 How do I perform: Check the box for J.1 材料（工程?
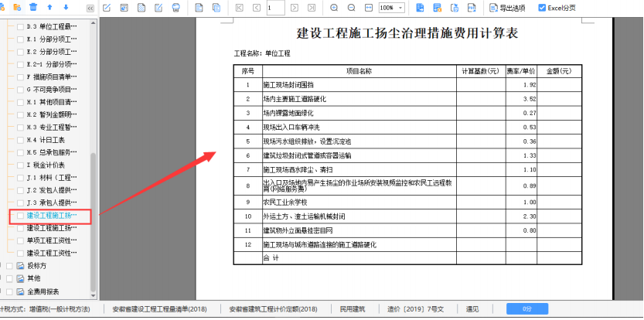pyautogui.click(x=20, y=178)
